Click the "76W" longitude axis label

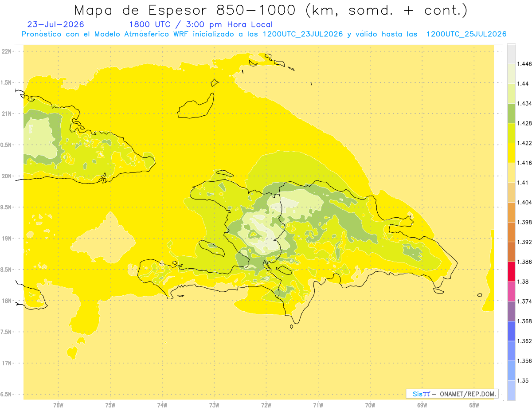coord(58,405)
